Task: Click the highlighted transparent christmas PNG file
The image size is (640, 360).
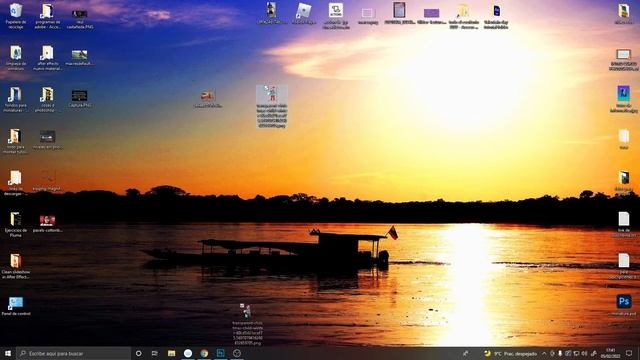Action: pos(272,107)
